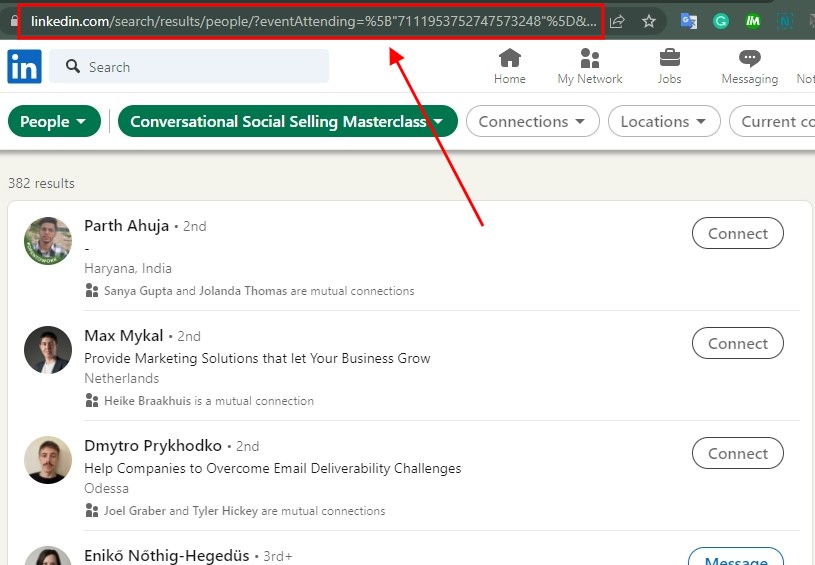Open Max Mykal's profile photo
815x565 pixels.
pos(48,350)
